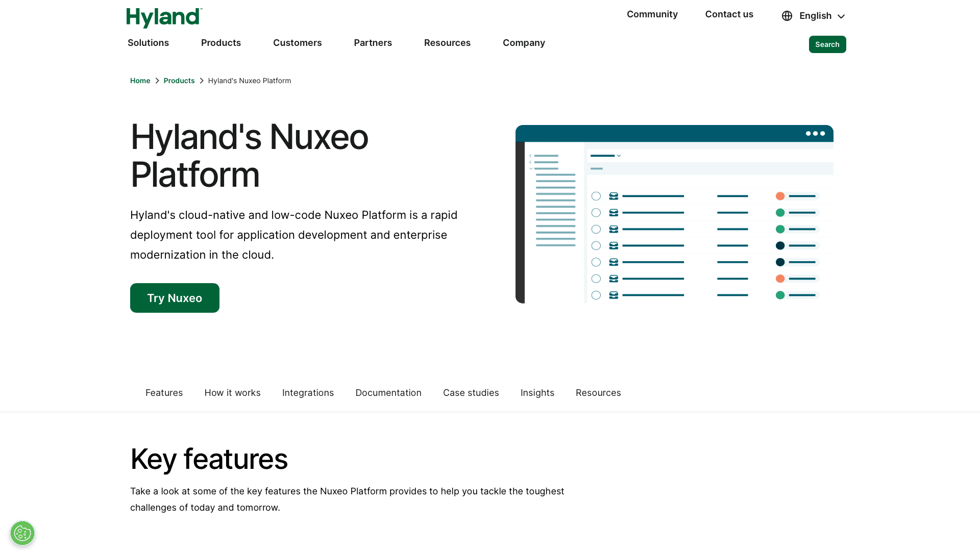Viewport: 980px width, 551px height.
Task: Jump to the Case studies tab
Action: 471,393
